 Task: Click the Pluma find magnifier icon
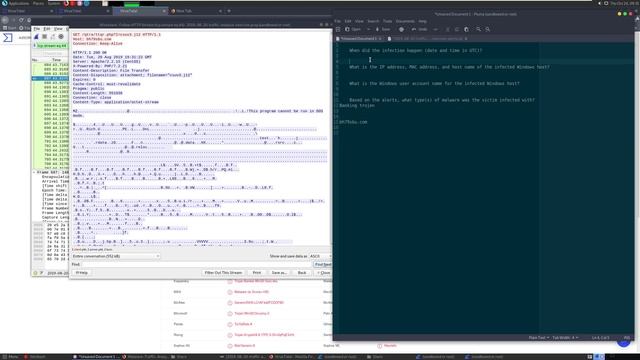(478, 29)
